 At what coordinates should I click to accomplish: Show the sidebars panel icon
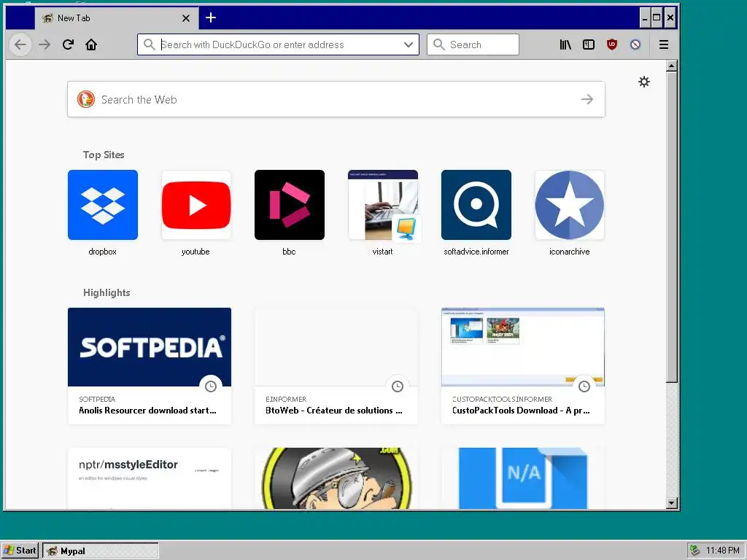(589, 44)
